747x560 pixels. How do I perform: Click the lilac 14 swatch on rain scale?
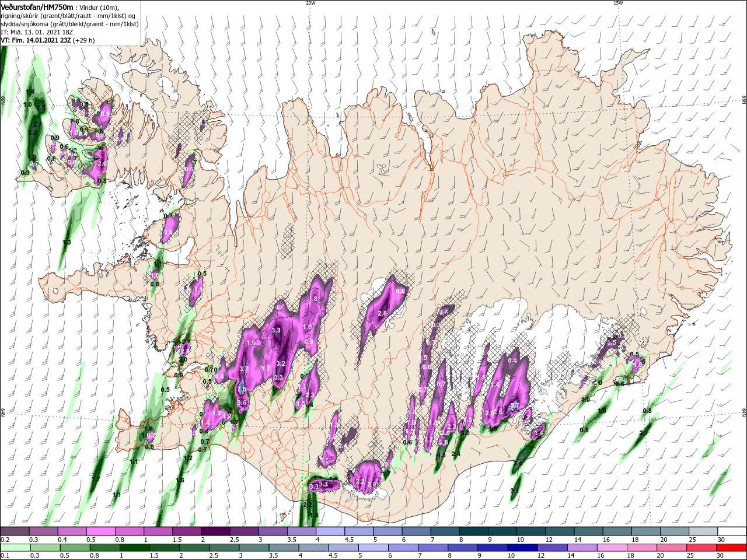tap(582, 548)
